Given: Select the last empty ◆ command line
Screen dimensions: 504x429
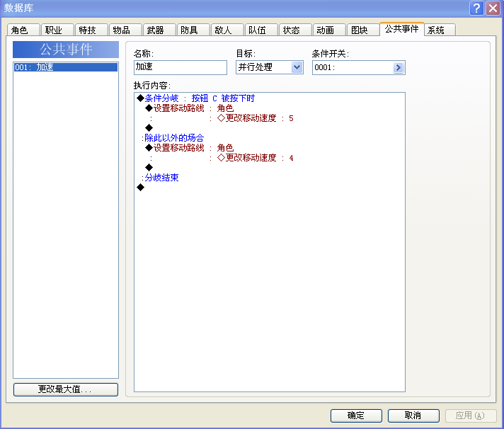Looking at the screenshot, I should [x=140, y=188].
